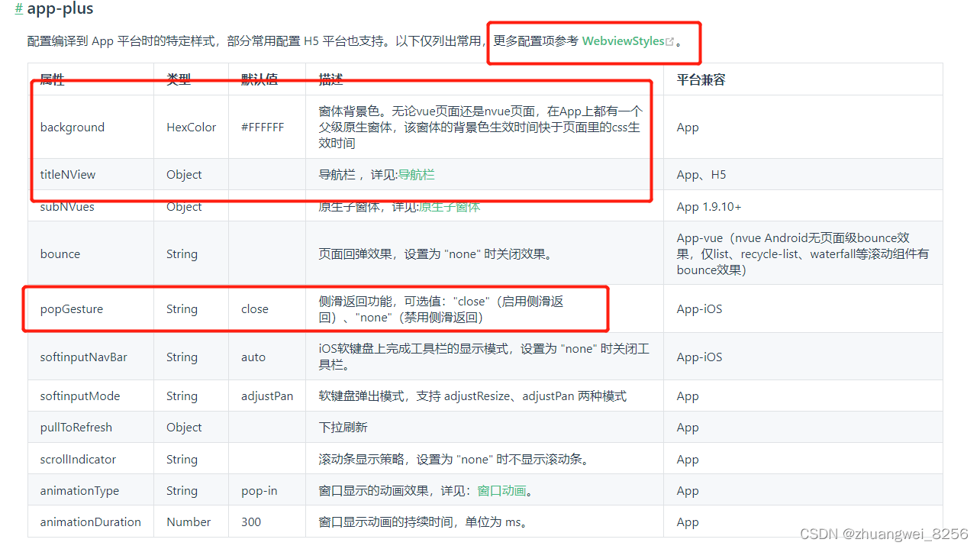Click the 描述 table header

tap(330, 79)
